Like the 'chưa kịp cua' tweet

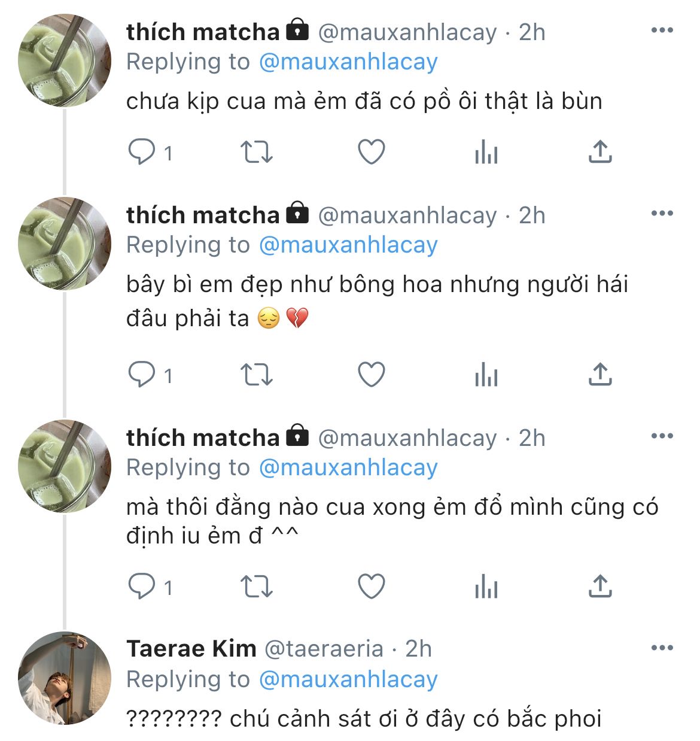click(371, 152)
